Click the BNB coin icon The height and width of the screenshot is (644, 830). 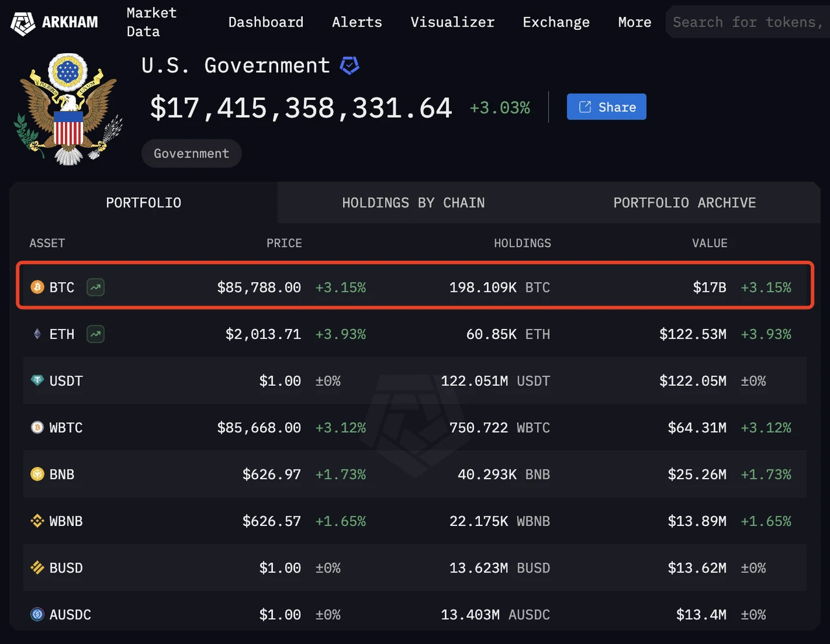coord(38,474)
